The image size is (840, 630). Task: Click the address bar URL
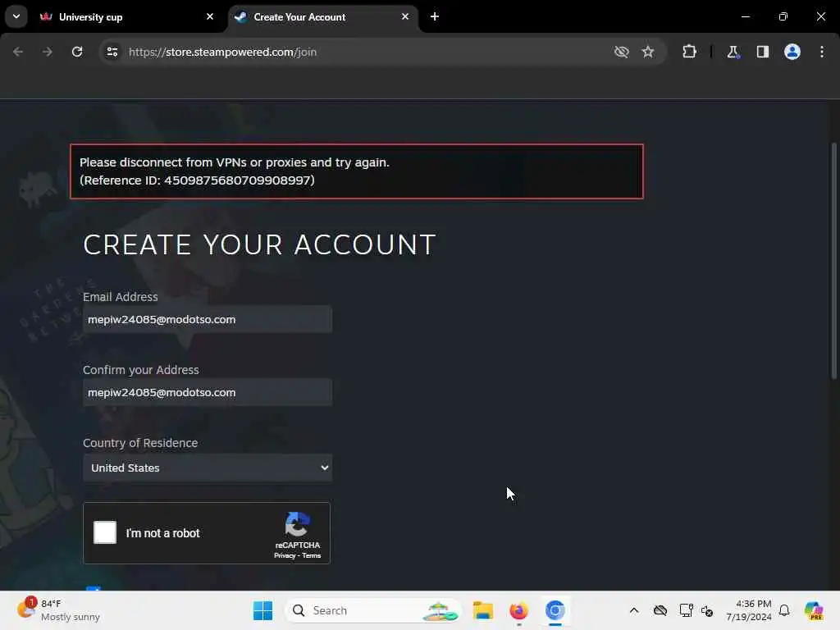click(x=222, y=52)
